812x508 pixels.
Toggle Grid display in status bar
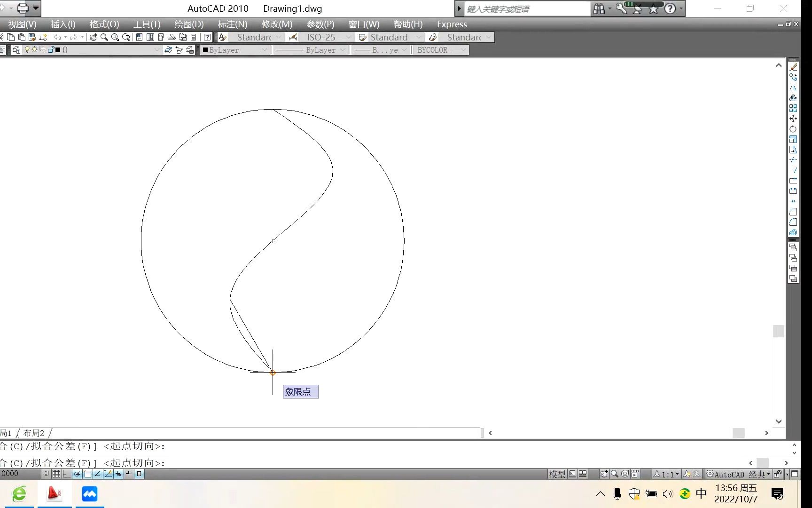(x=56, y=474)
